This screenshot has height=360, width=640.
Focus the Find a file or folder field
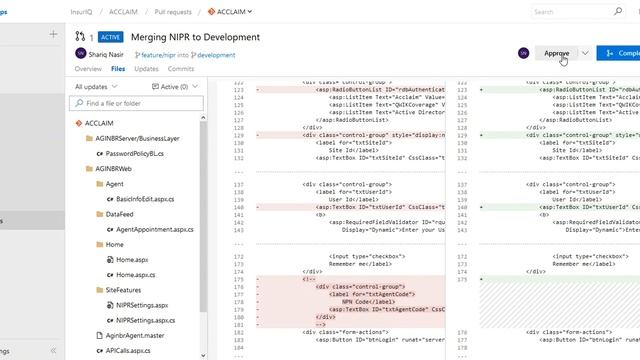click(136, 103)
